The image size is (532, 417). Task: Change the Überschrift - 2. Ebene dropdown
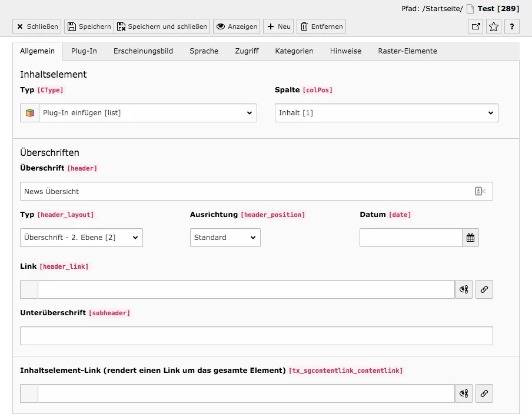click(x=81, y=237)
